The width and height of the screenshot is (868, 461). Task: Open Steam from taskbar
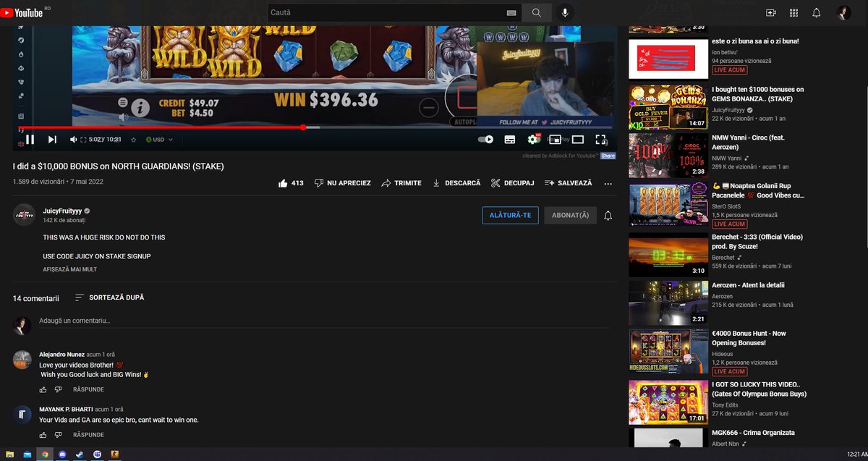(80, 454)
